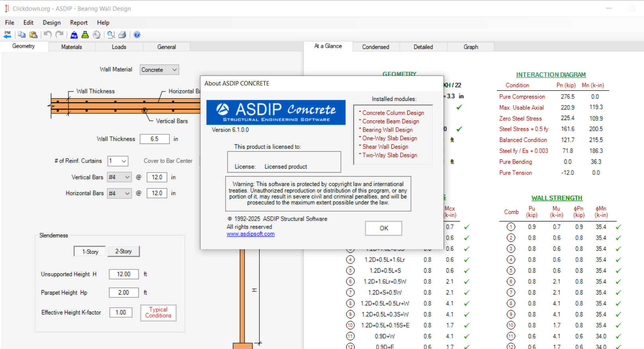Select circled 4 in Wall Strength table
The height and width of the screenshot is (349, 644).
[511, 260]
